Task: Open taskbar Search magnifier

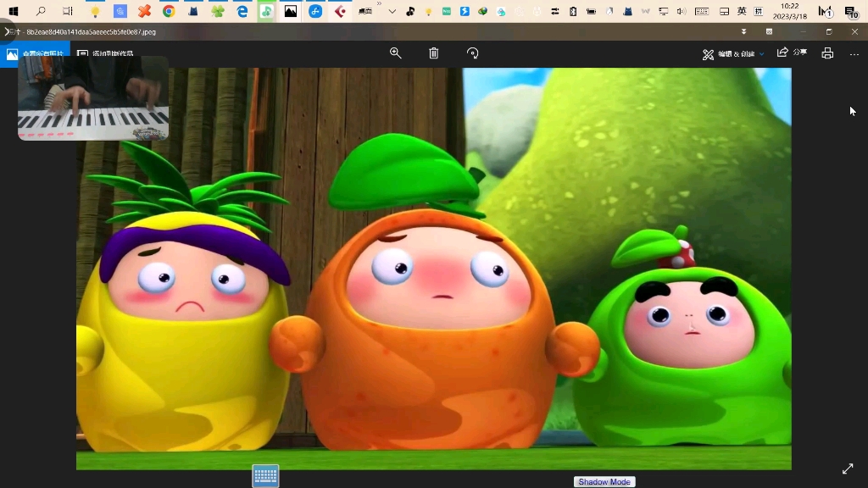Action: click(x=41, y=11)
